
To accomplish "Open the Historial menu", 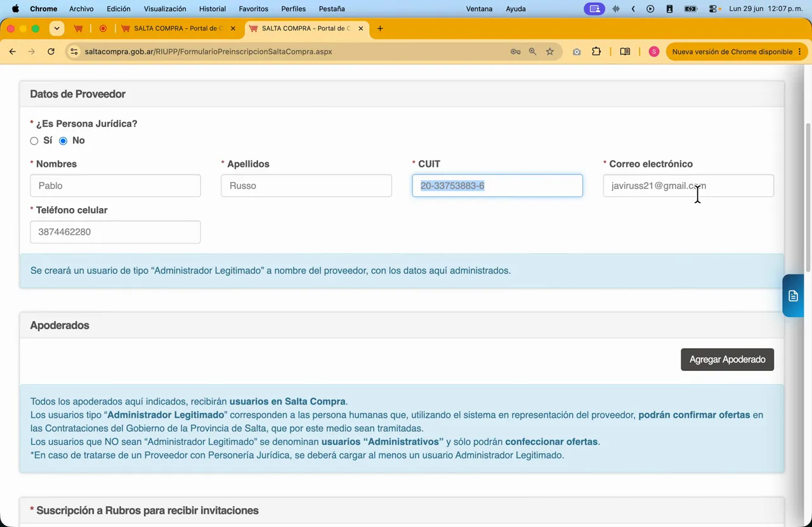I will [x=213, y=9].
